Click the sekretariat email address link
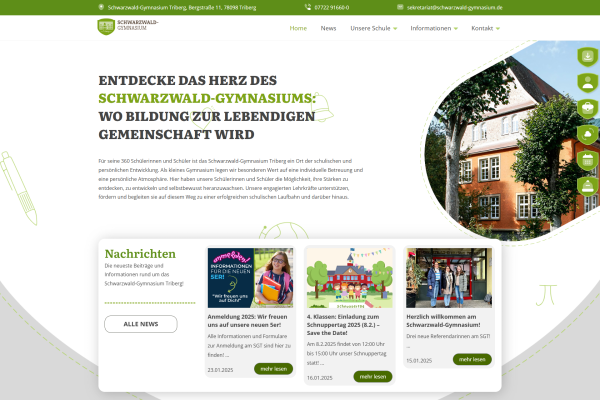 pos(455,7)
